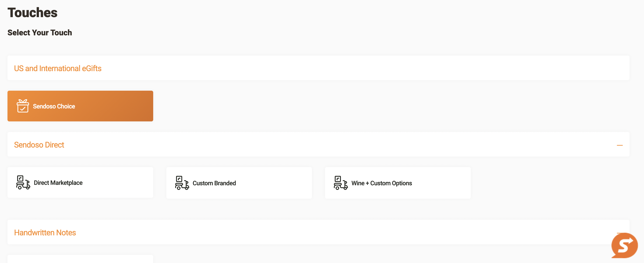Open the orange Sendoso chat bubble widget
The image size is (644, 263).
click(x=624, y=245)
